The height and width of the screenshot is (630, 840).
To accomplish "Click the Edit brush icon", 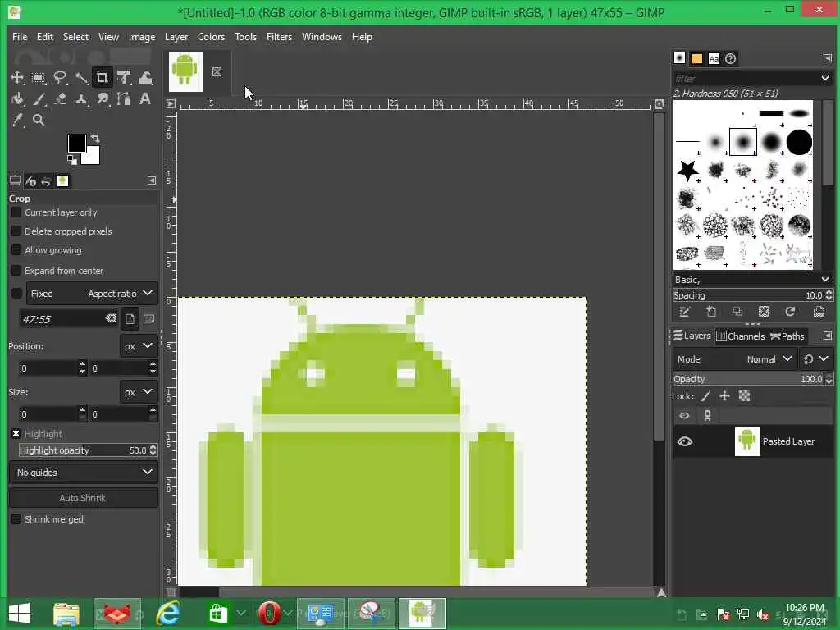I will tap(685, 312).
